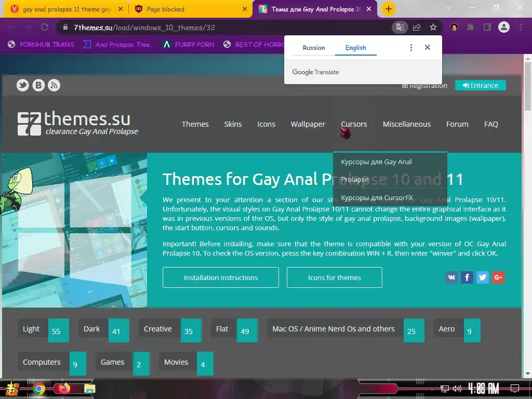
Task: Click the Start button on the taskbar
Action: [x=11, y=389]
